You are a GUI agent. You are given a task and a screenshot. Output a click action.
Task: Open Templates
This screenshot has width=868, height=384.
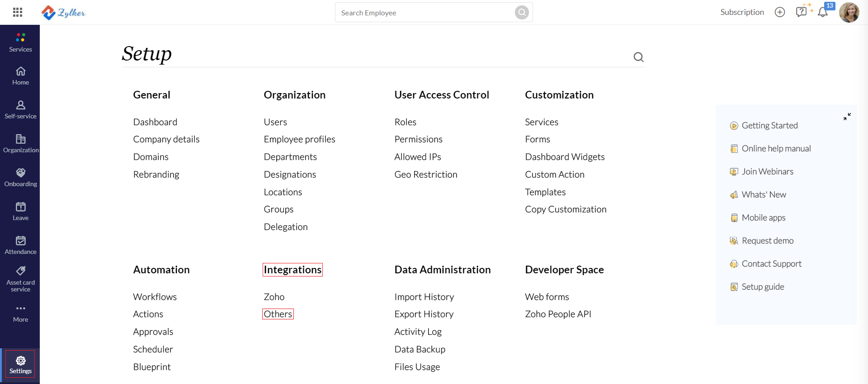click(x=545, y=192)
